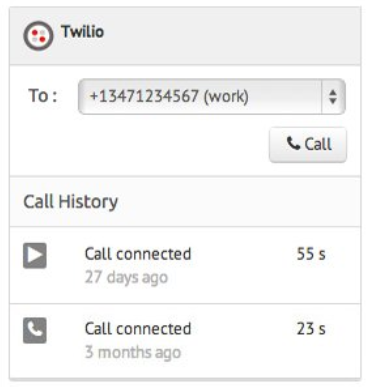
Task: Click the Twilio header title
Action: tap(82, 32)
